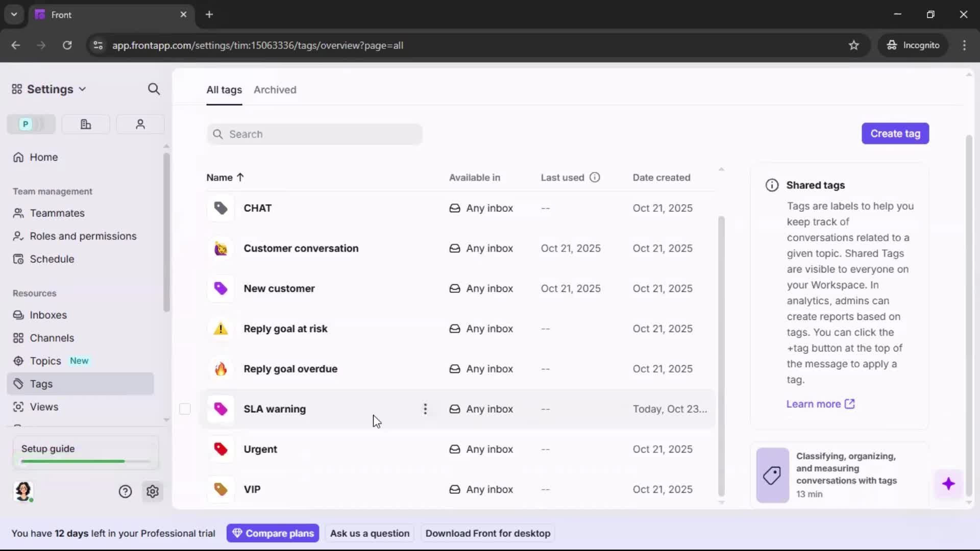Click the info icon next to Last used
980x551 pixels.
[x=595, y=177]
